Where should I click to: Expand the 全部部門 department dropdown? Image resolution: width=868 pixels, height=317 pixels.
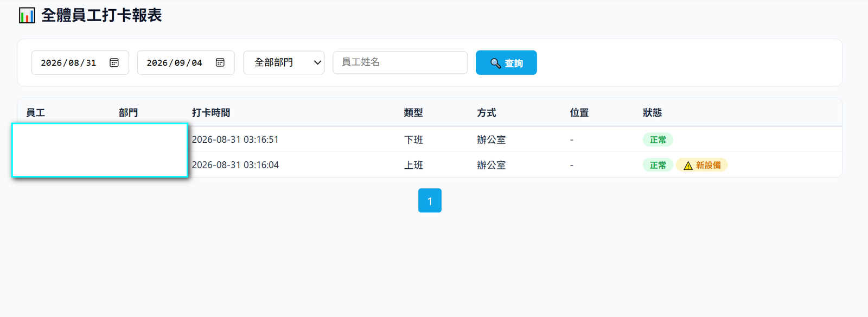coord(284,62)
